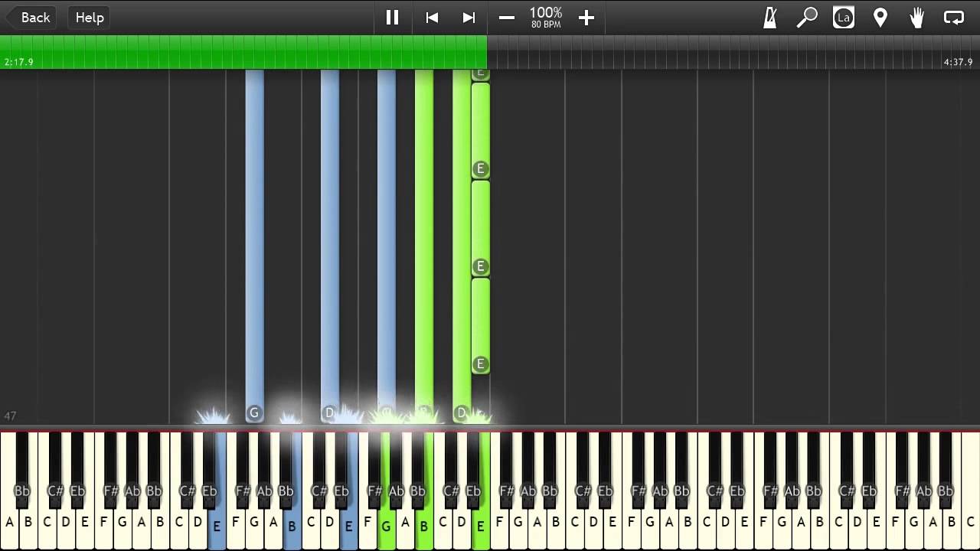Click the falling blue G note label

254,413
